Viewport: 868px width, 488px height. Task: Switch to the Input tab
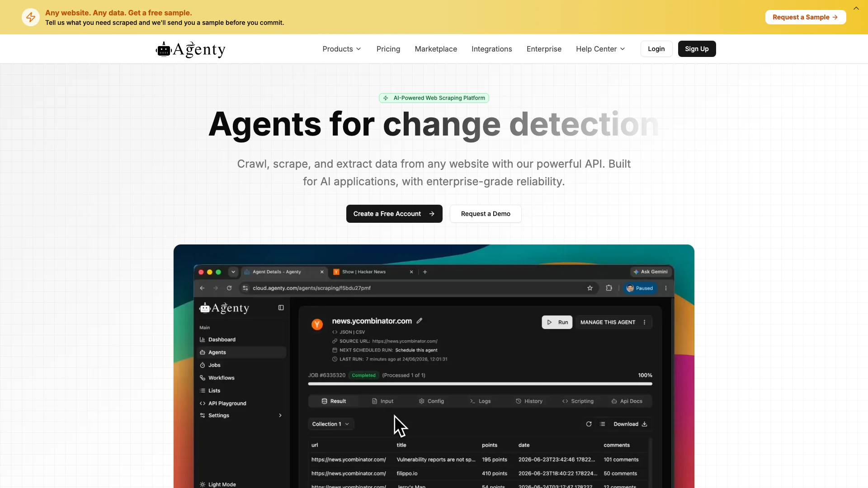pos(382,401)
